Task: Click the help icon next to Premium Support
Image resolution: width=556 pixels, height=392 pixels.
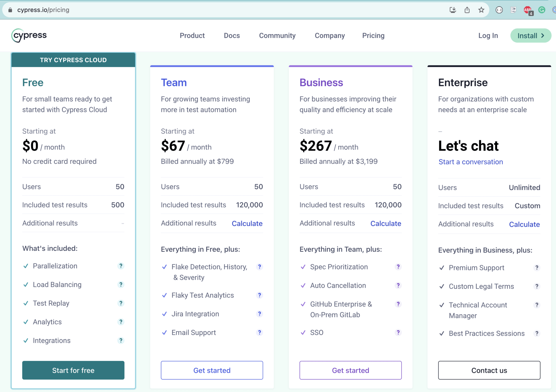Action: point(537,268)
